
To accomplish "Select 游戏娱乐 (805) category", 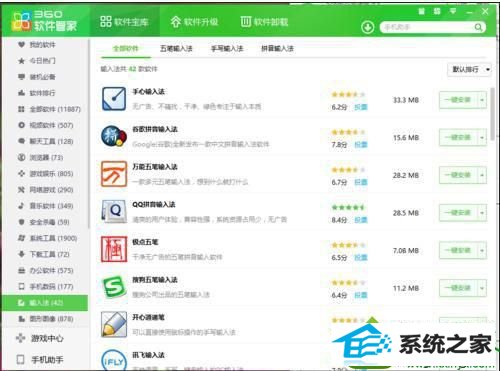I will [x=45, y=174].
